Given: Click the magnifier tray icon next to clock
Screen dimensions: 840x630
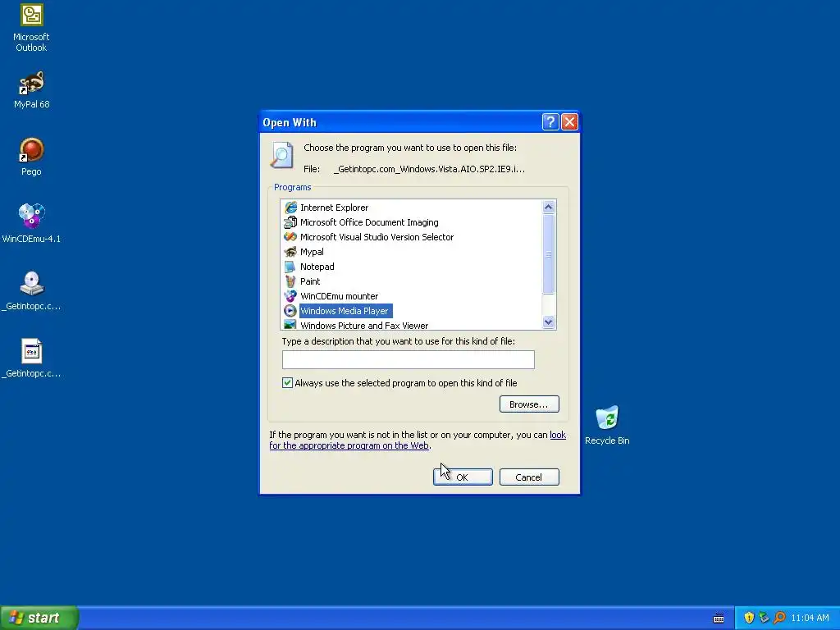Looking at the screenshot, I should (x=779, y=618).
